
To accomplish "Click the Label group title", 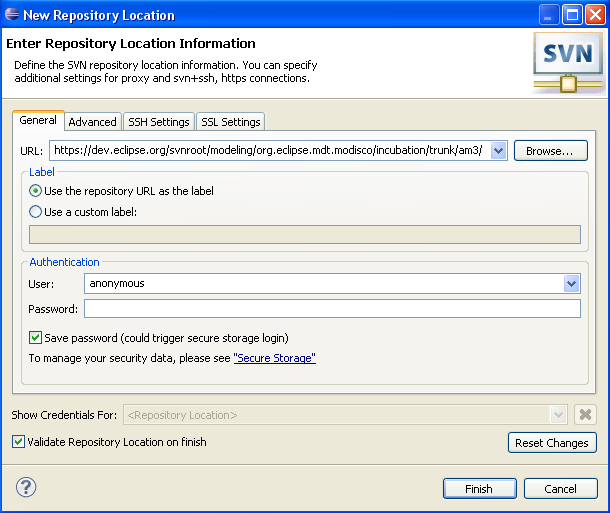I will pyautogui.click(x=42, y=172).
